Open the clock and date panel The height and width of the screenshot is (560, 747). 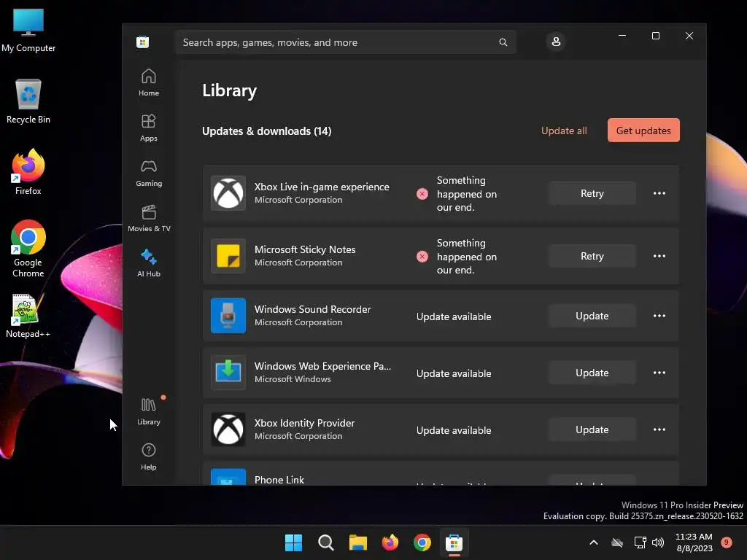point(694,542)
